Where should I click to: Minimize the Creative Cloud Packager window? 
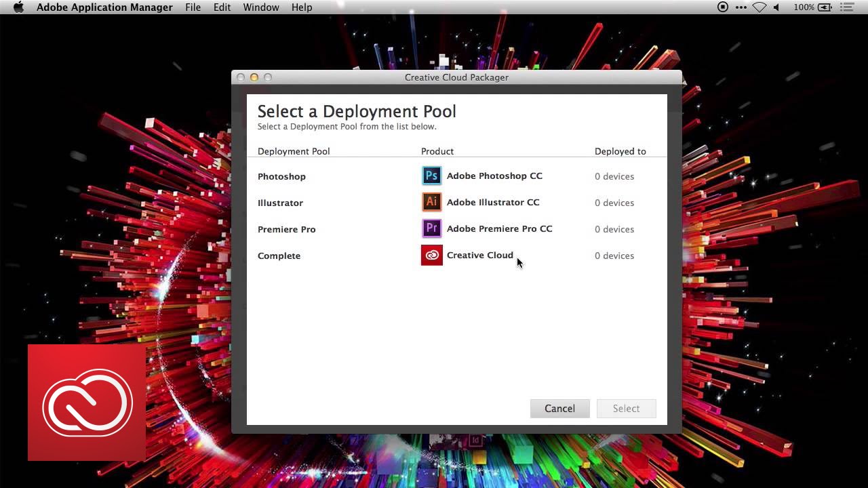254,77
